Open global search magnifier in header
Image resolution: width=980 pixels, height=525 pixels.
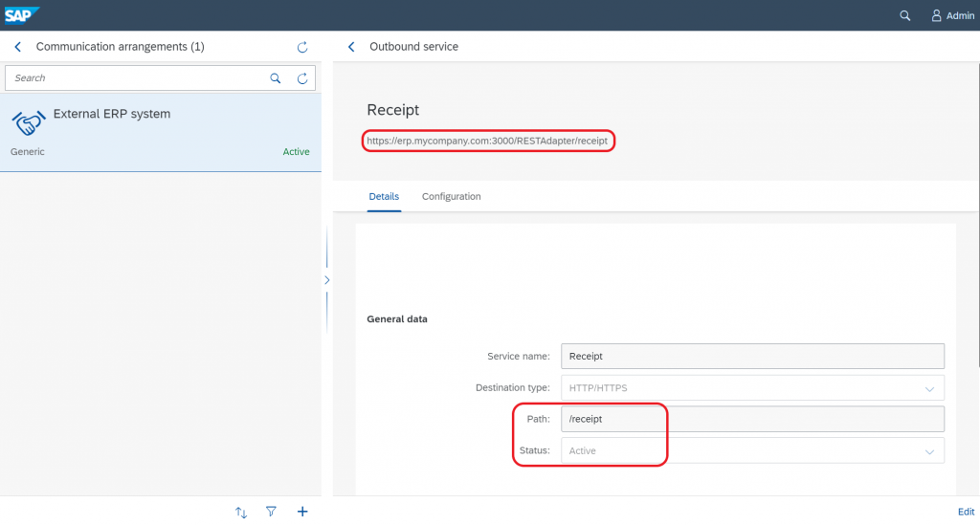pyautogui.click(x=904, y=15)
